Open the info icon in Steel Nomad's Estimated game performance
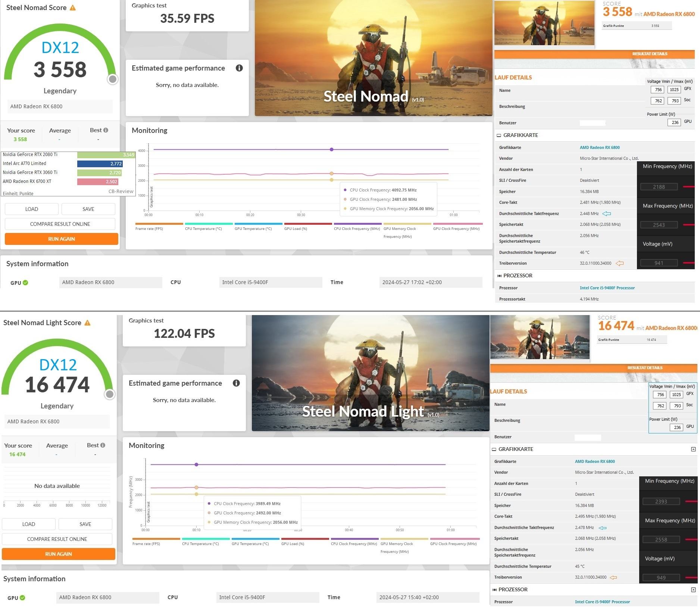 (239, 68)
